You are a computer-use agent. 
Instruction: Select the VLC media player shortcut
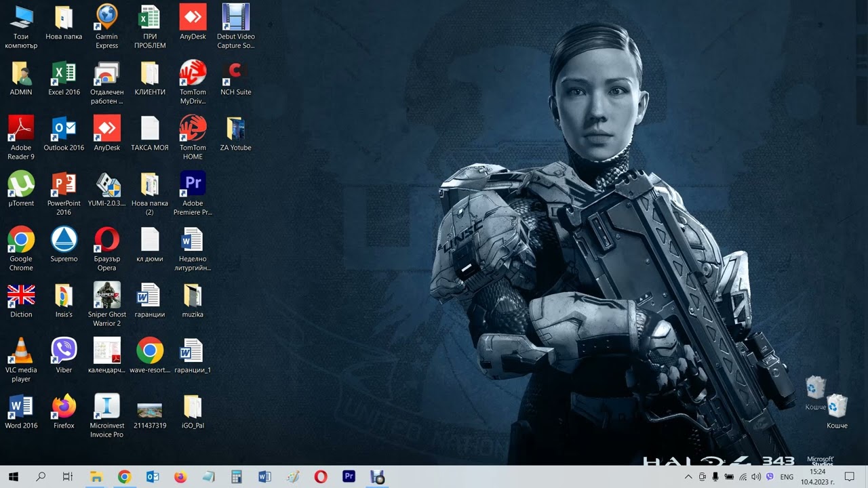21,361
